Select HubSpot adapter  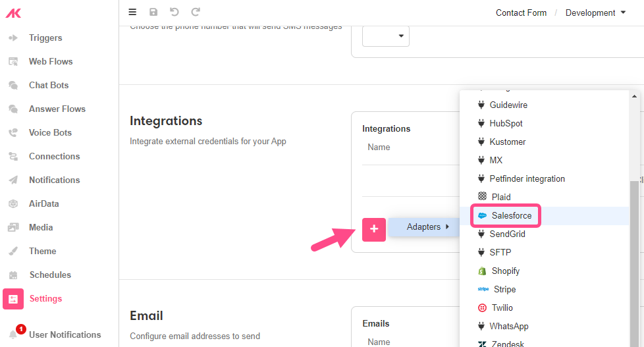tap(506, 124)
